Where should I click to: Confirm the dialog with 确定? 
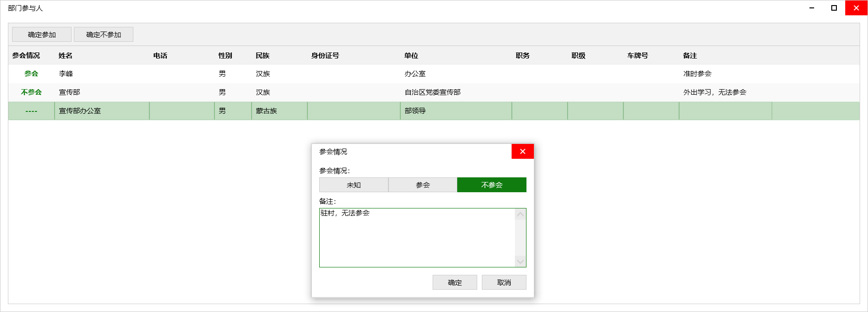click(454, 282)
